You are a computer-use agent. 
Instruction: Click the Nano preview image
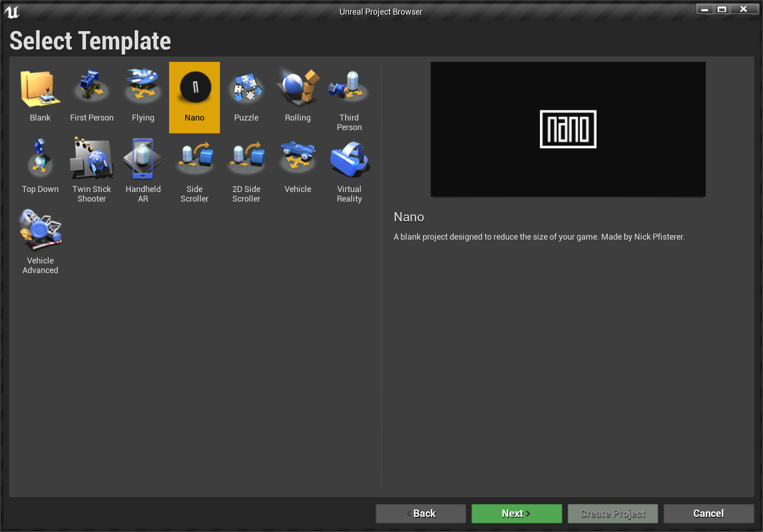568,129
